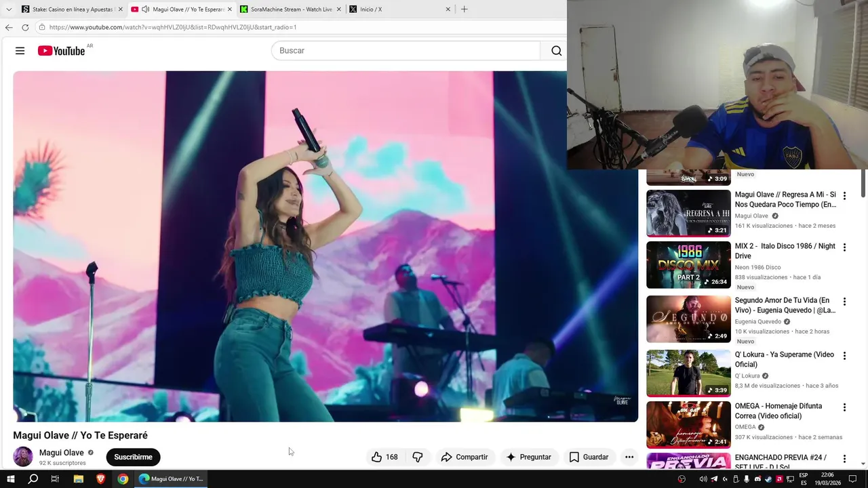Open options for Q' Lokura video
868x488 pixels.
point(844,356)
